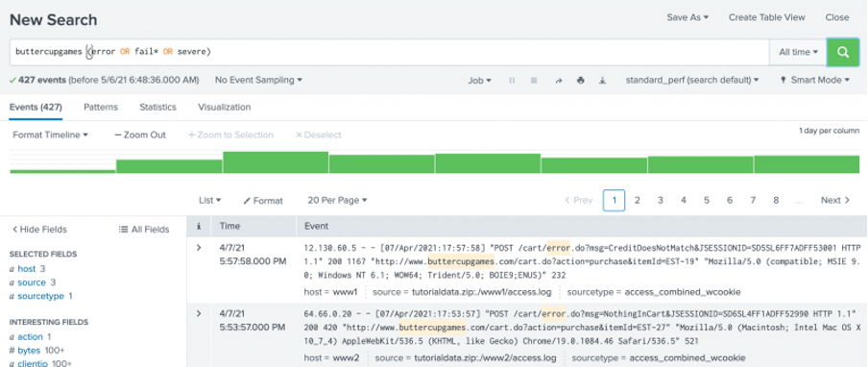Open the clientip interesting field

click(32, 363)
